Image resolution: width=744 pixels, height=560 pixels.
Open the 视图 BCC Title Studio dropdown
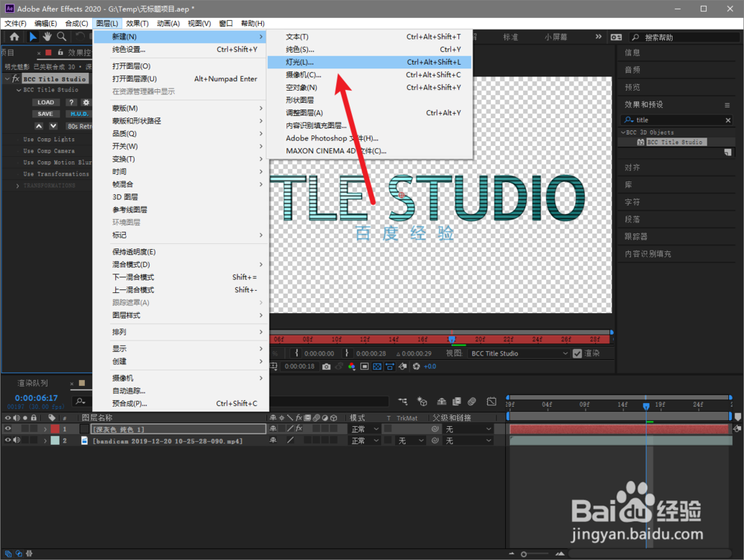pos(519,353)
